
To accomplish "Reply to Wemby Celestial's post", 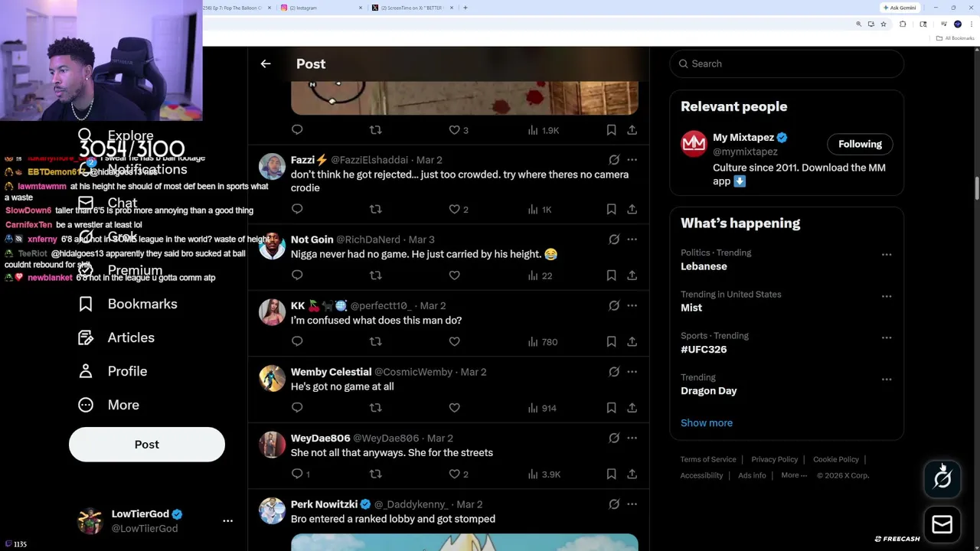I will (297, 408).
